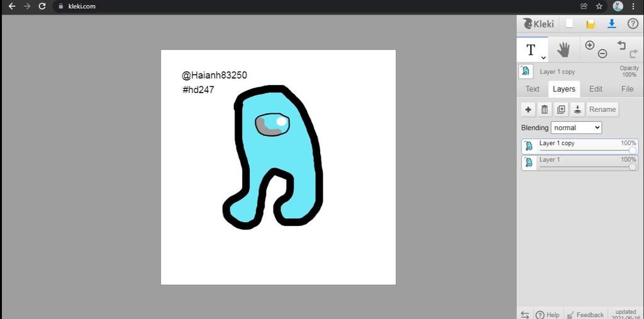Open the browser three-dot menu

tap(633, 6)
